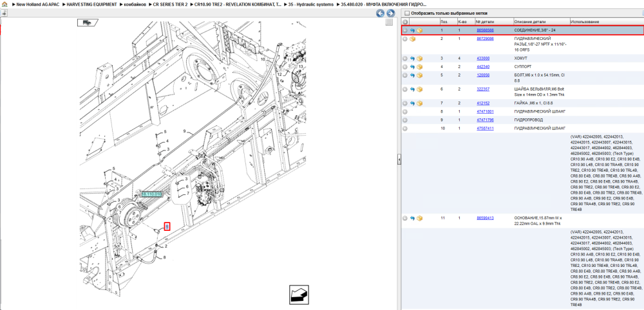Click the box icon in the СУППОРТ row
Screen dimensions: 644x310
point(419,67)
